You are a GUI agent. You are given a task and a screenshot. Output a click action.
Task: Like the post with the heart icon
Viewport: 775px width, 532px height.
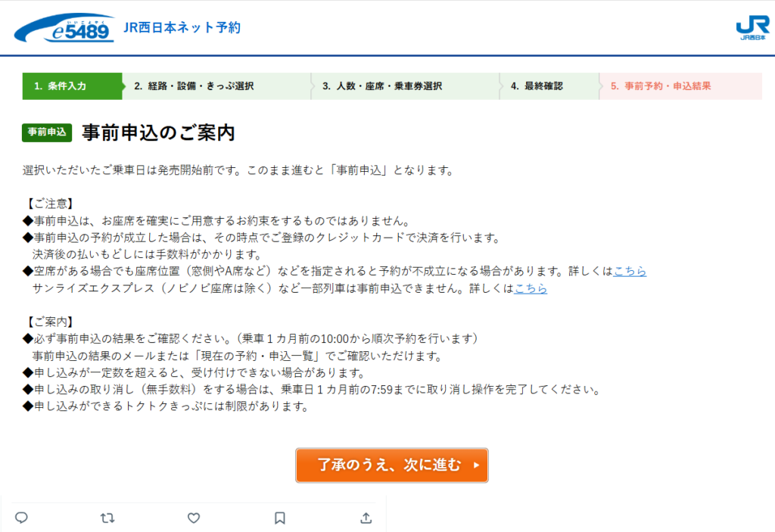tap(194, 518)
